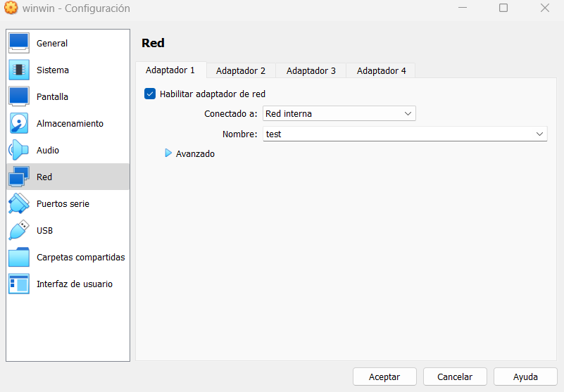564x392 pixels.
Task: Click the Puertos serie connector icon
Action: point(19,203)
